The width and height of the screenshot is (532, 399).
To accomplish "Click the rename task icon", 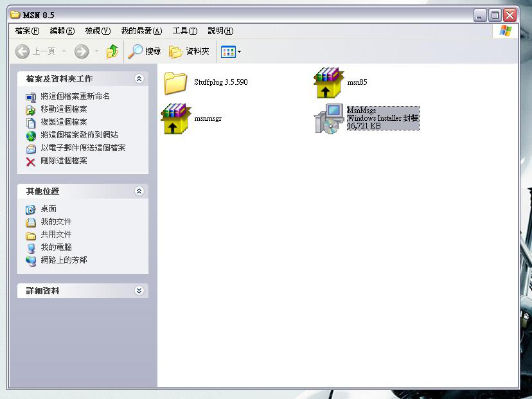I will [31, 98].
